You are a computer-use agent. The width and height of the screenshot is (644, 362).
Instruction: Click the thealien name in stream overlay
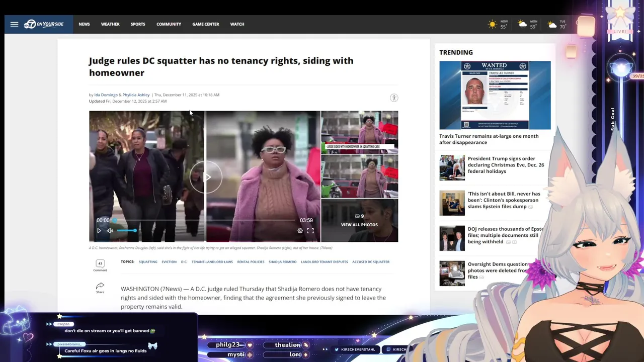coord(287,345)
